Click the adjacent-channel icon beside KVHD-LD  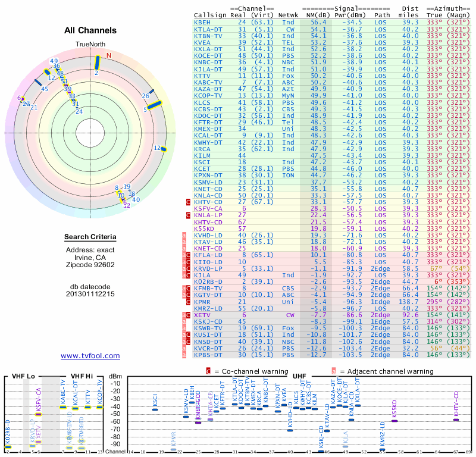pyautogui.click(x=184, y=235)
